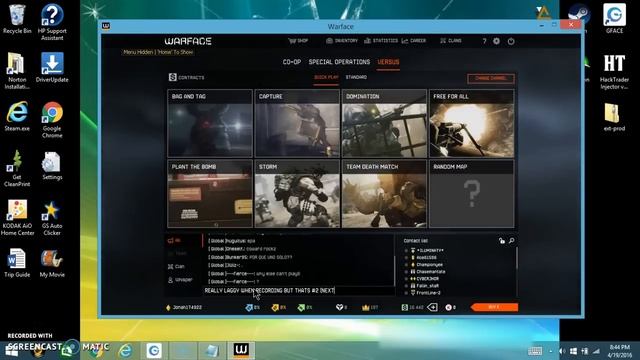
Task: Select the Whisper chat channel
Action: click(180, 280)
